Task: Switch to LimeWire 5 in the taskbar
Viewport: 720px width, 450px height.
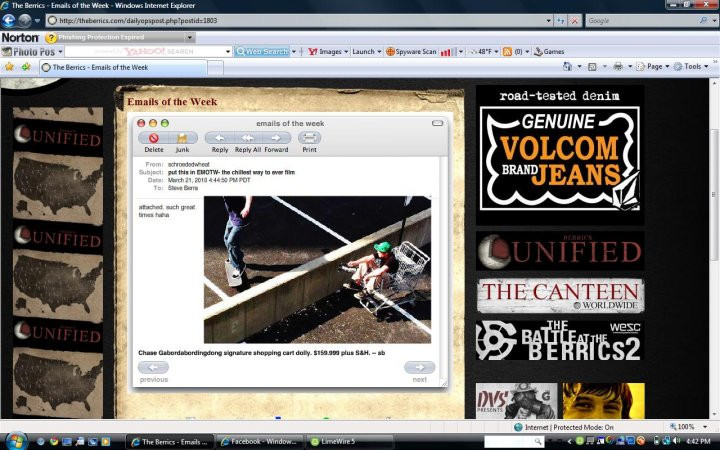Action: click(x=349, y=442)
